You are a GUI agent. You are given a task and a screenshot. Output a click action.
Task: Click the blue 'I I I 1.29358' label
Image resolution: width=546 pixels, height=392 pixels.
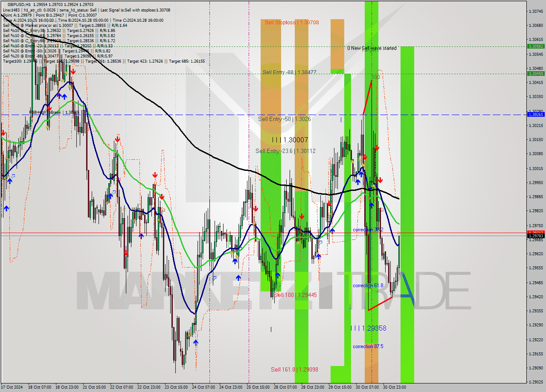pos(369,328)
